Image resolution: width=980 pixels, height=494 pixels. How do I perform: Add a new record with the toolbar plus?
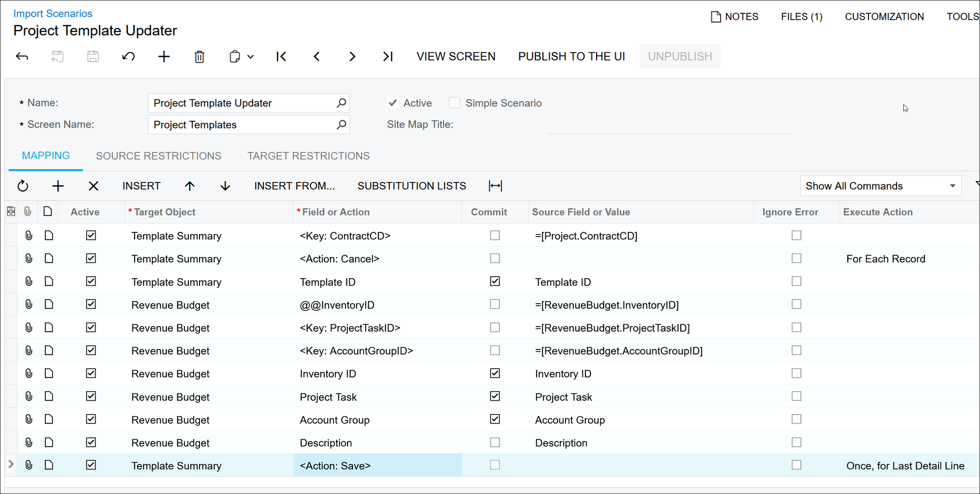[164, 57]
